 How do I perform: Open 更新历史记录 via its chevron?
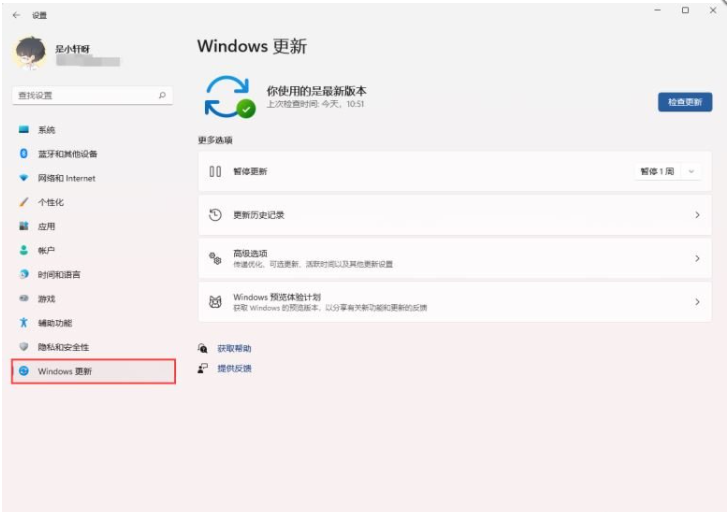(697, 215)
